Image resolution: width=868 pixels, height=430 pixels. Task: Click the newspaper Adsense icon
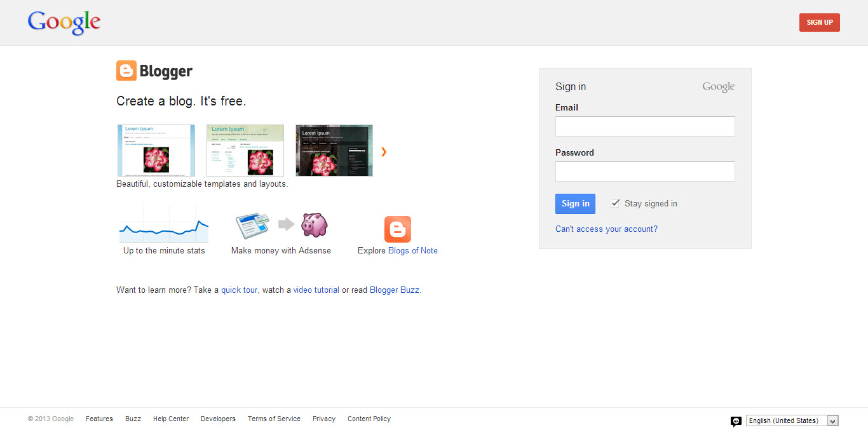252,225
